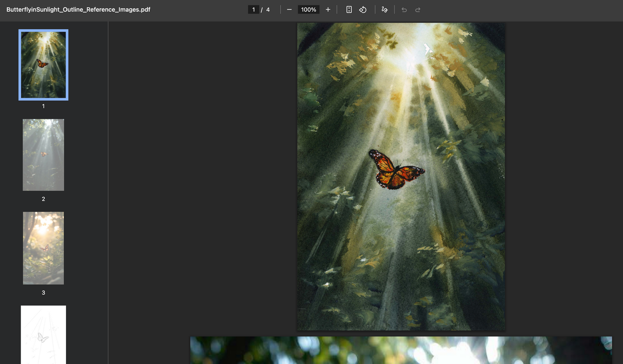Click the page label 3 under thumbnail
The width and height of the screenshot is (623, 364).
point(44,292)
